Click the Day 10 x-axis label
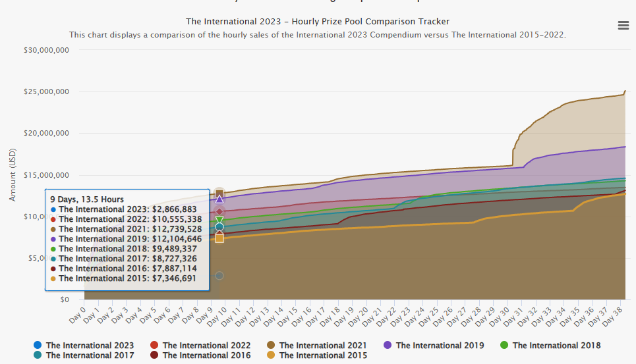Screen dimensions: 636x364 (x=217, y=317)
